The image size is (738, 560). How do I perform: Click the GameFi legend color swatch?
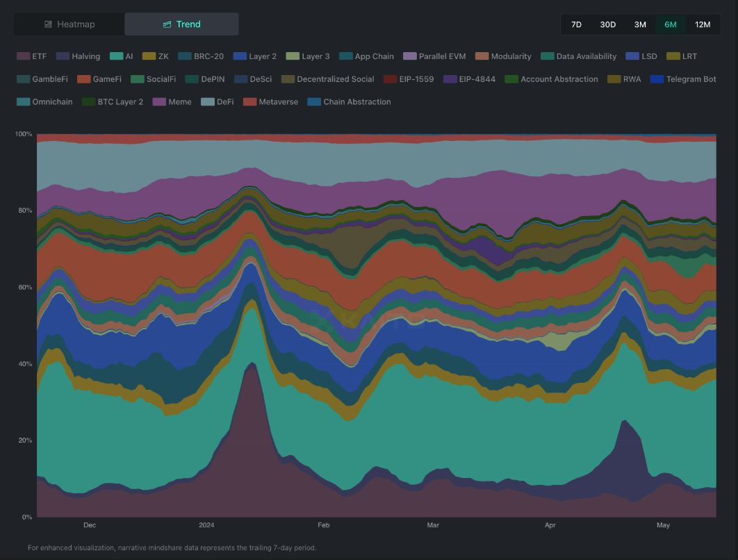(x=83, y=79)
